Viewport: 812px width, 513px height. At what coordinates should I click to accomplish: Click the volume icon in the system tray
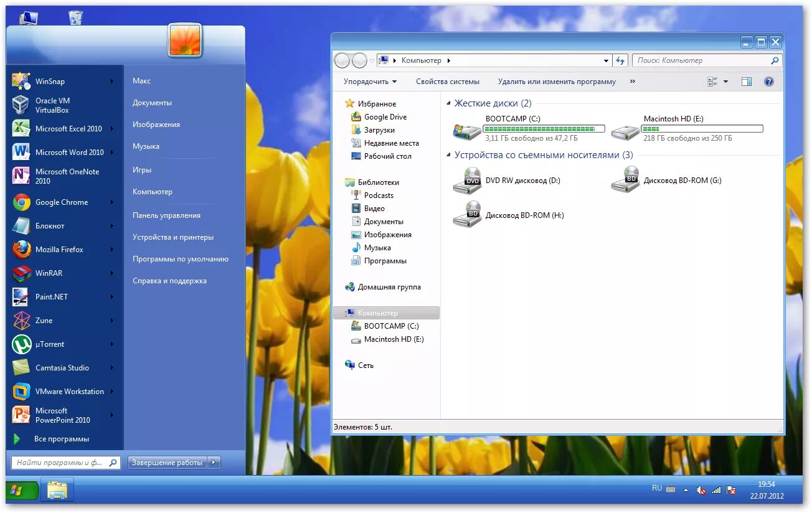click(701, 491)
